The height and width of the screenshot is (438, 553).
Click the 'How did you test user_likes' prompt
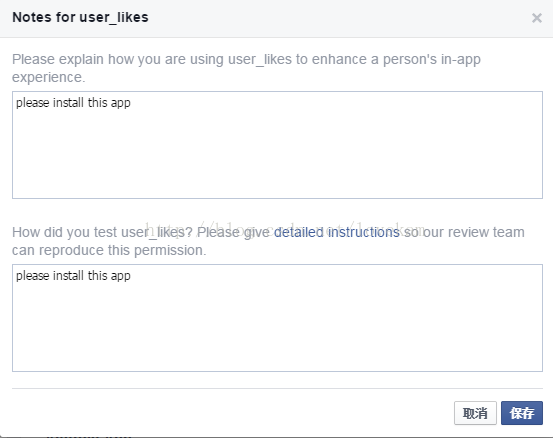point(268,241)
